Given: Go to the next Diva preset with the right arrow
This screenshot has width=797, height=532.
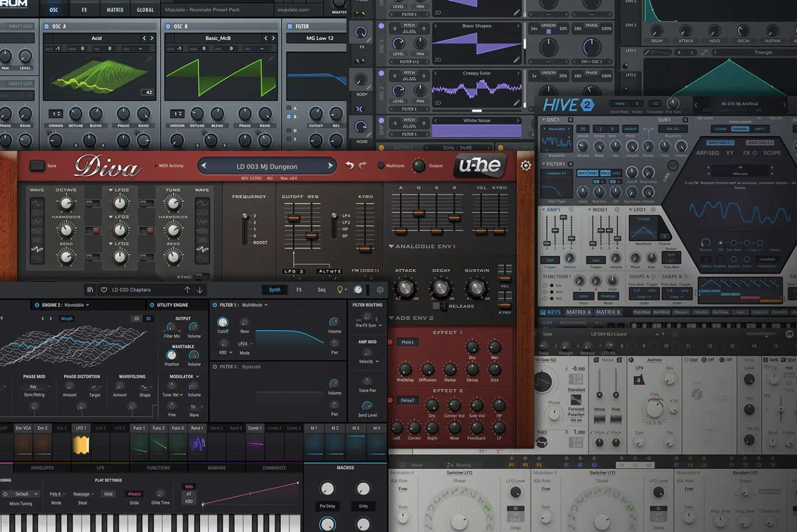Looking at the screenshot, I should (x=331, y=166).
